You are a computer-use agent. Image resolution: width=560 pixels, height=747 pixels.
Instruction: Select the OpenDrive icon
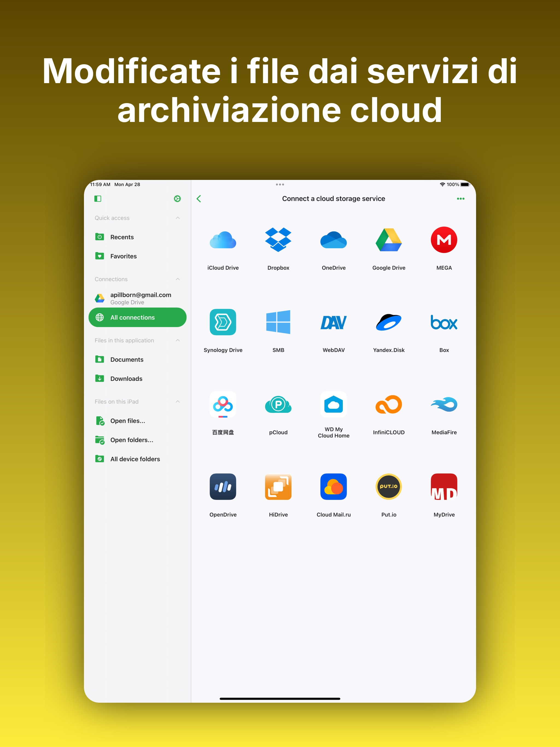(x=223, y=487)
